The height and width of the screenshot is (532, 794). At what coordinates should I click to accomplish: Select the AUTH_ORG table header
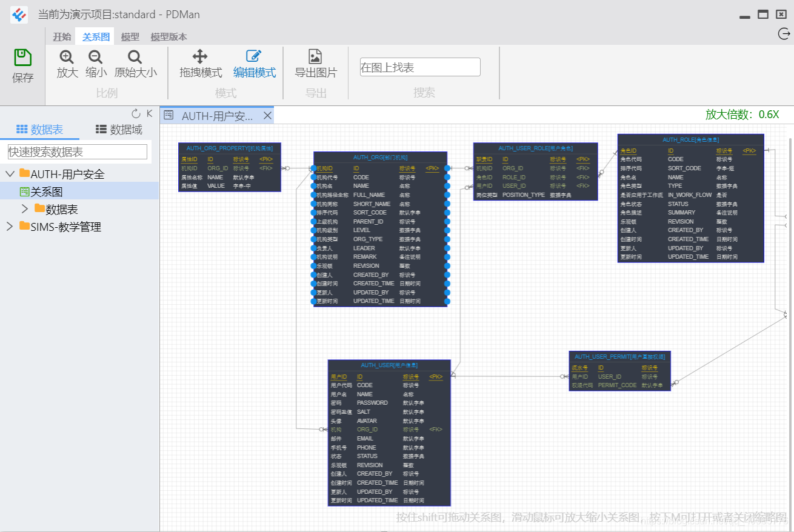(380, 157)
